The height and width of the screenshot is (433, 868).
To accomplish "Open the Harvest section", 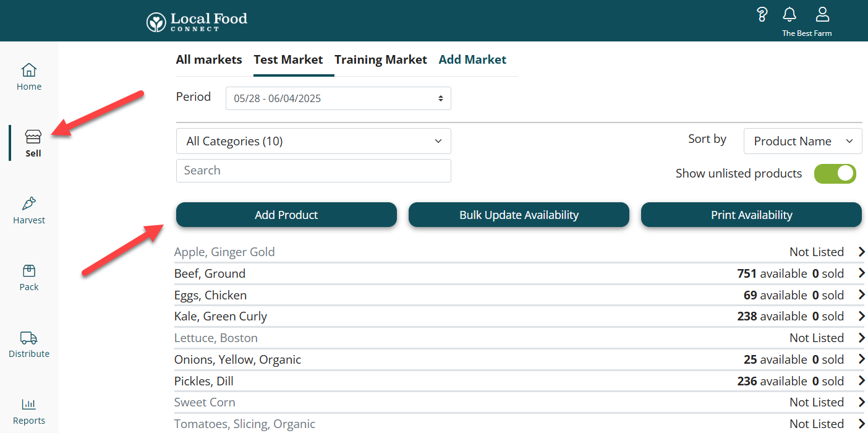I will [29, 210].
